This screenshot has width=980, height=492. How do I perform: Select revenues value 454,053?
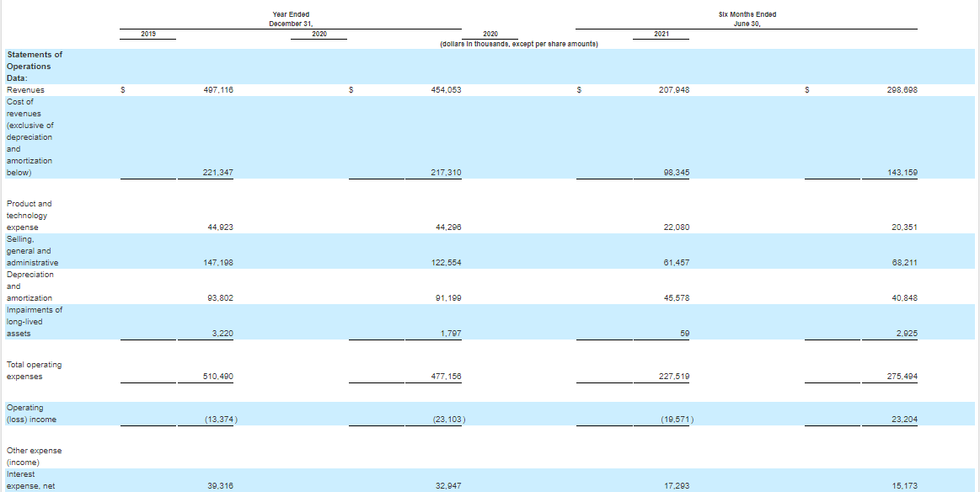point(447,90)
